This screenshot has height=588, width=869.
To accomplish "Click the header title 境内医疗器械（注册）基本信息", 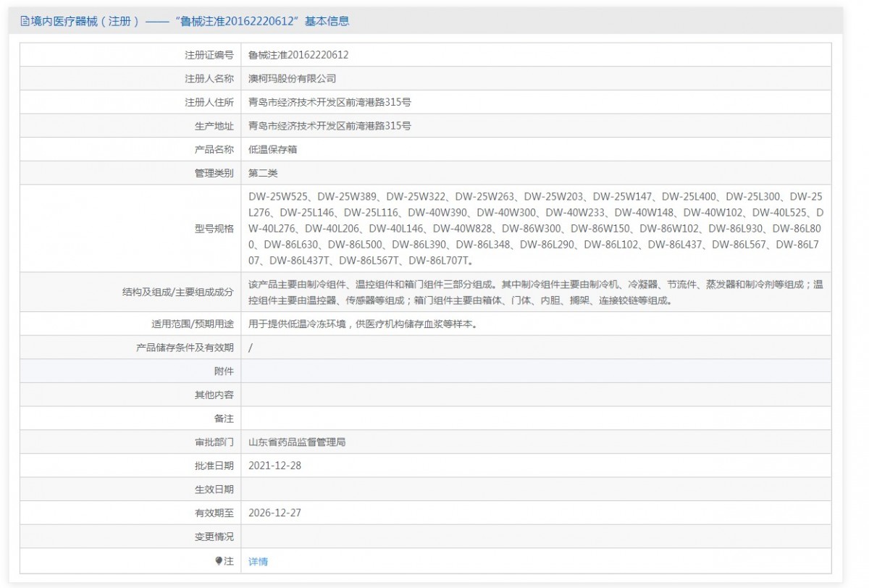I will pyautogui.click(x=190, y=21).
